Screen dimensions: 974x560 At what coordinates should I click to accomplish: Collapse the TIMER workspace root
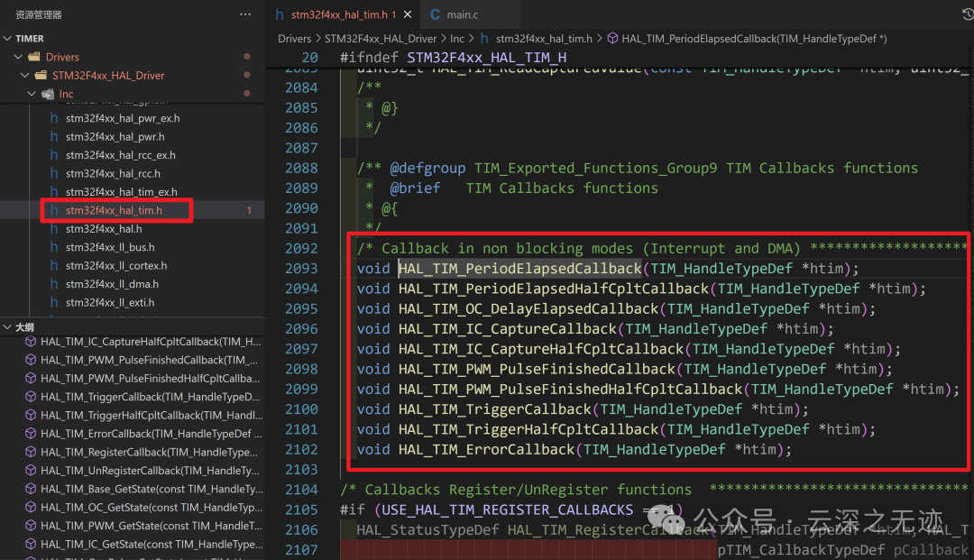click(x=7, y=39)
